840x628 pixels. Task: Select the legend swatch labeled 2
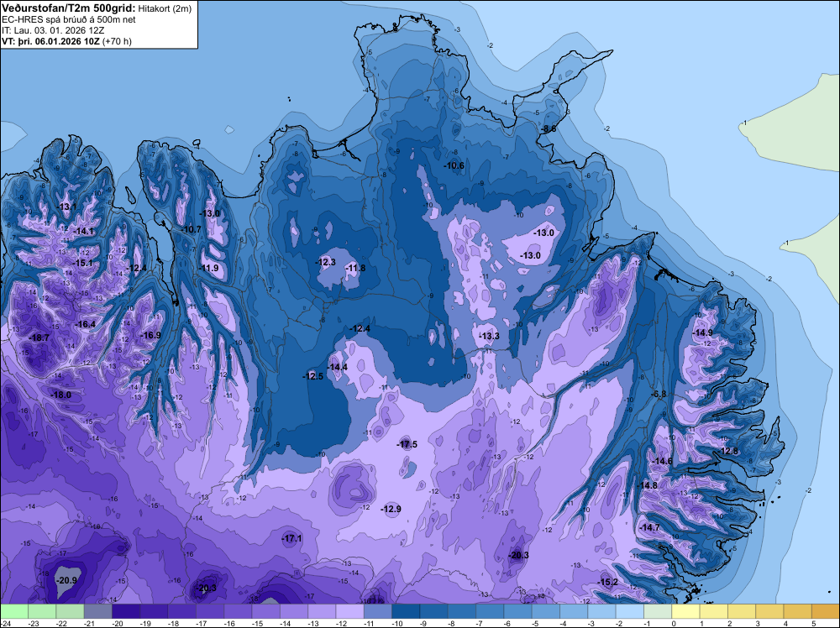pos(742,611)
